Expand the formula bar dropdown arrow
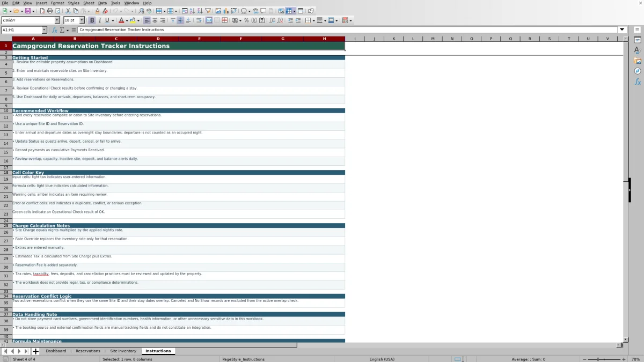 tap(622, 29)
